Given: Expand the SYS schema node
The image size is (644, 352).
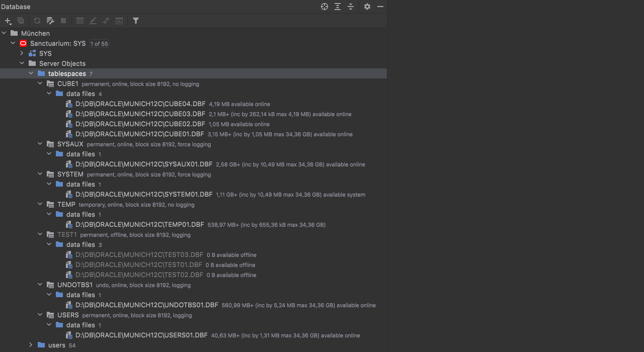Looking at the screenshot, I should pos(22,53).
